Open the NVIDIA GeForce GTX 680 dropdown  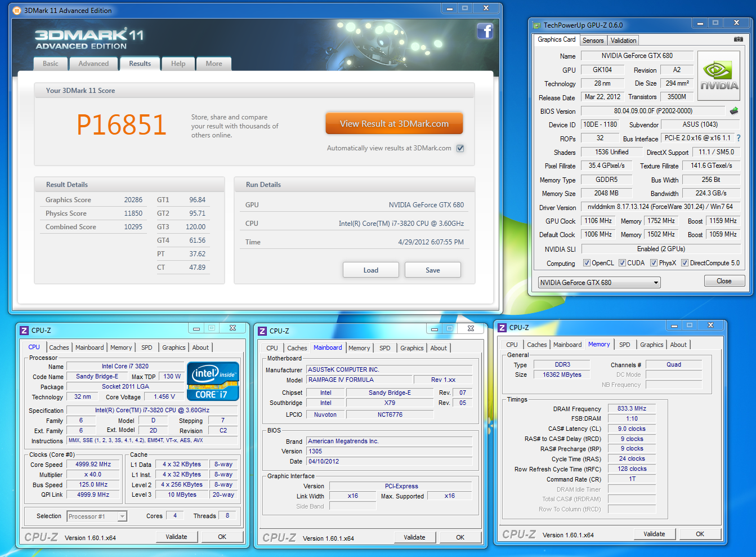pos(599,282)
